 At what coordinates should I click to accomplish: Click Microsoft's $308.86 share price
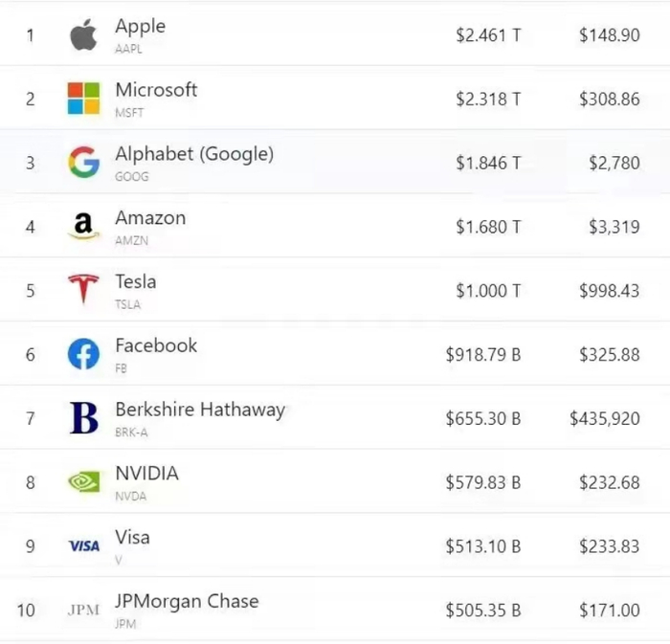point(609,99)
